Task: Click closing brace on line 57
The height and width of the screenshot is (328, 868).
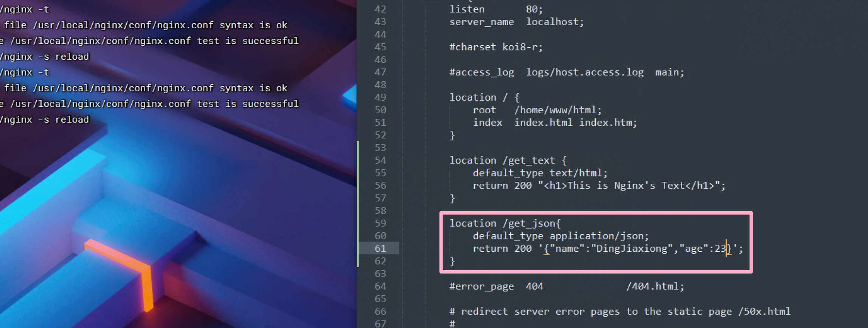Action: 452,198
